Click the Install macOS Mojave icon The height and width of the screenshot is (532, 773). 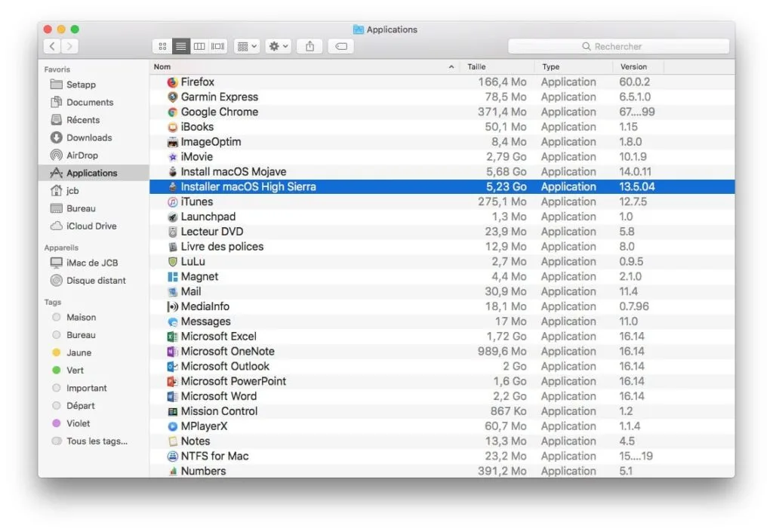(x=172, y=172)
